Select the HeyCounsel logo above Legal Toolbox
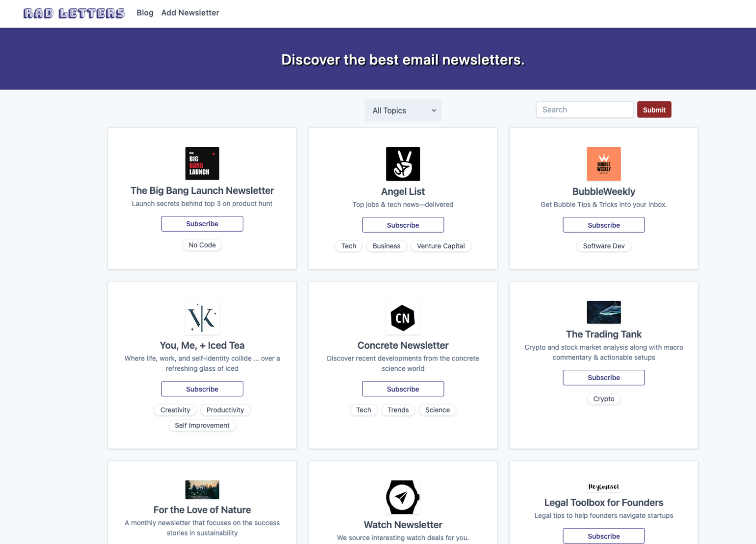Image resolution: width=756 pixels, height=544 pixels. click(x=603, y=486)
